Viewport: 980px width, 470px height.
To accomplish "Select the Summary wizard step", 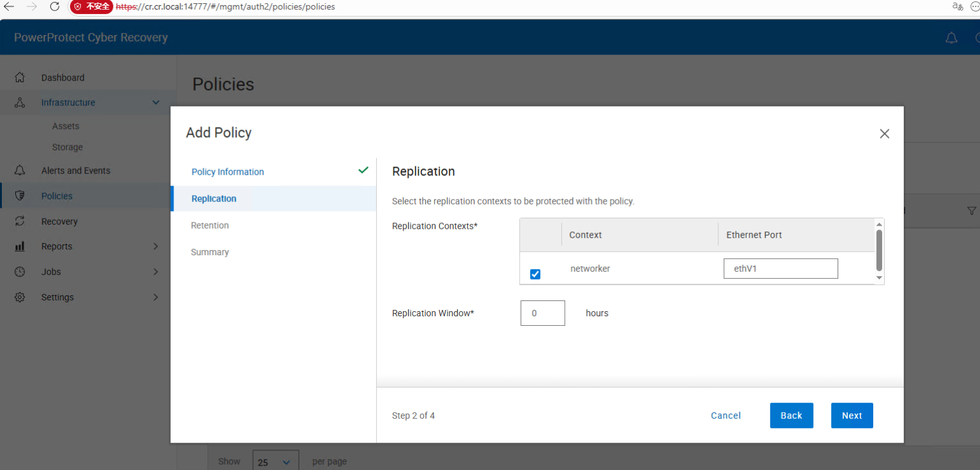I will [x=210, y=252].
